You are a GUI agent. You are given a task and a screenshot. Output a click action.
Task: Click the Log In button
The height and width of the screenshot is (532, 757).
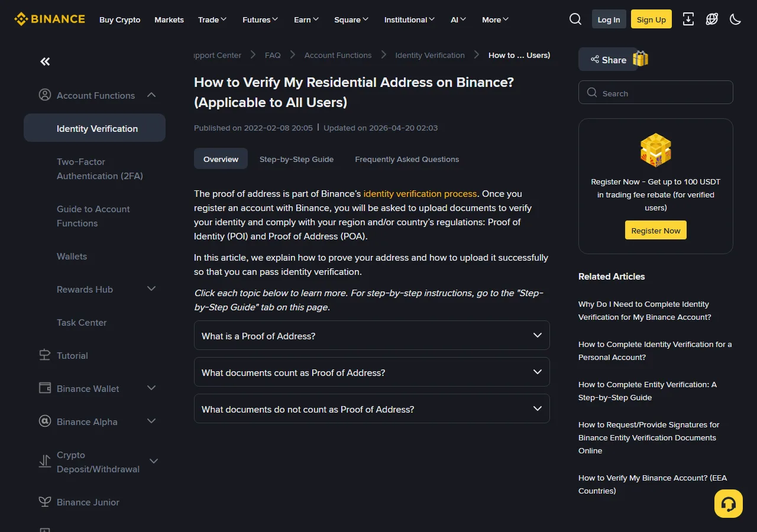[x=609, y=19]
